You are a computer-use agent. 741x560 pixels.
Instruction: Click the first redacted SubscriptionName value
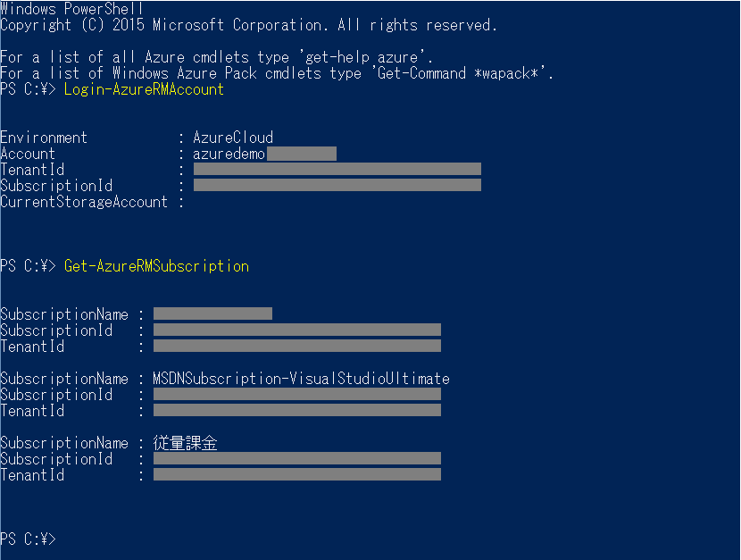coord(212,313)
